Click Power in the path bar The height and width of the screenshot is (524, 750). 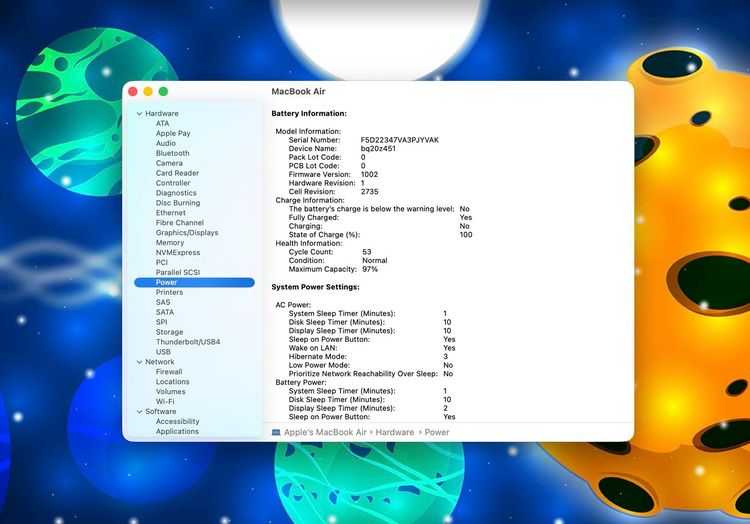437,433
